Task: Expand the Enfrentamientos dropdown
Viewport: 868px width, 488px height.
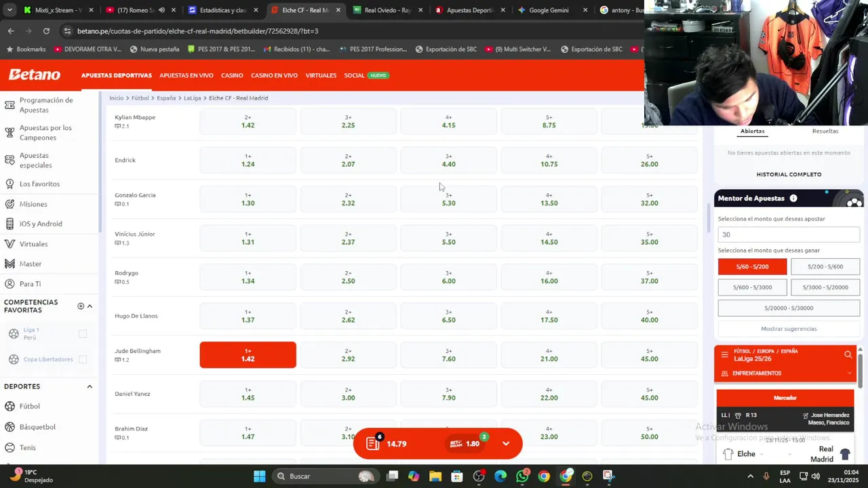Action: [849, 373]
